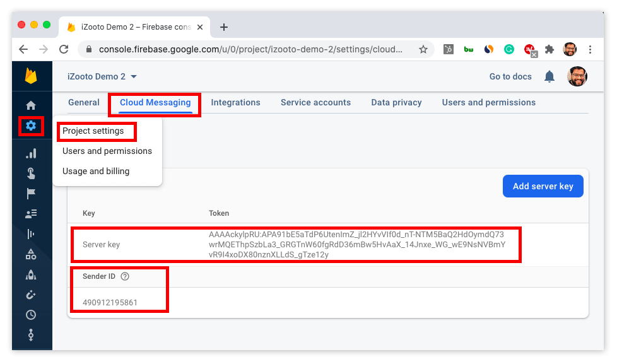The image size is (617, 364).
Task: Open the rocket icon in sidebar
Action: (31, 274)
